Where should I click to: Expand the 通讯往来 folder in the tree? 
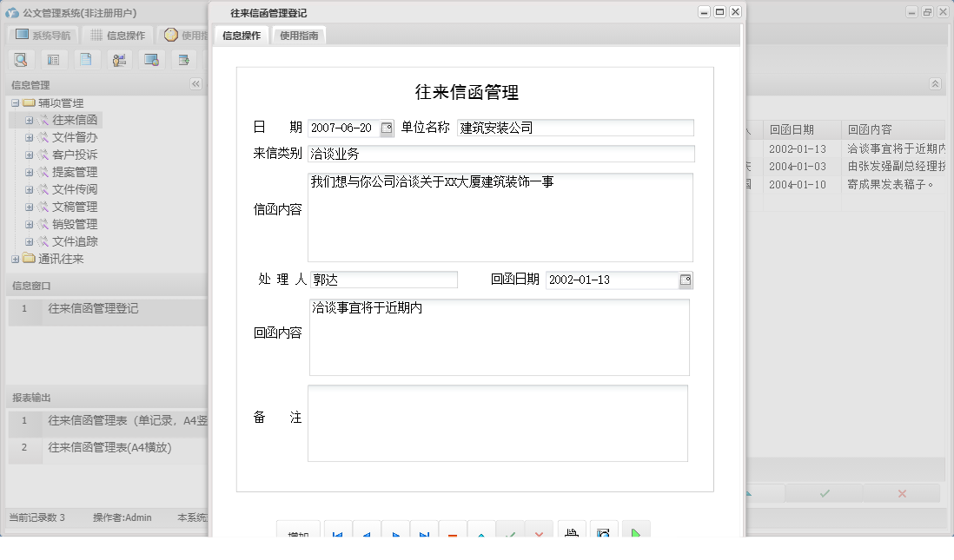point(16,258)
